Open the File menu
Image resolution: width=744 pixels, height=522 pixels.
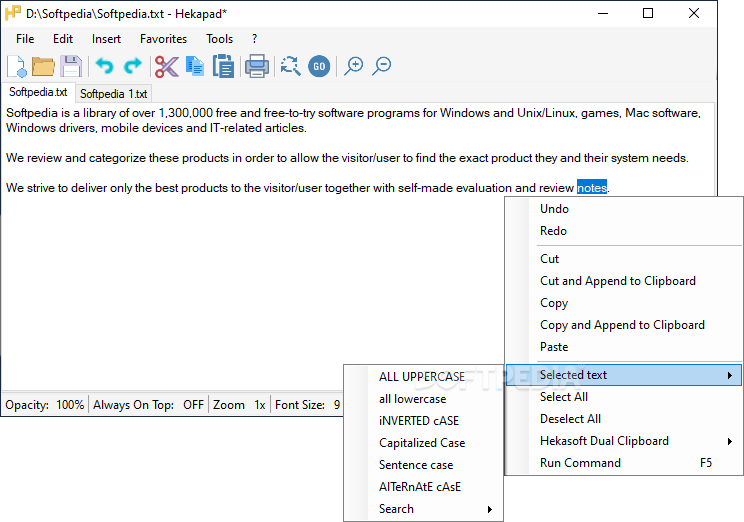click(x=25, y=39)
